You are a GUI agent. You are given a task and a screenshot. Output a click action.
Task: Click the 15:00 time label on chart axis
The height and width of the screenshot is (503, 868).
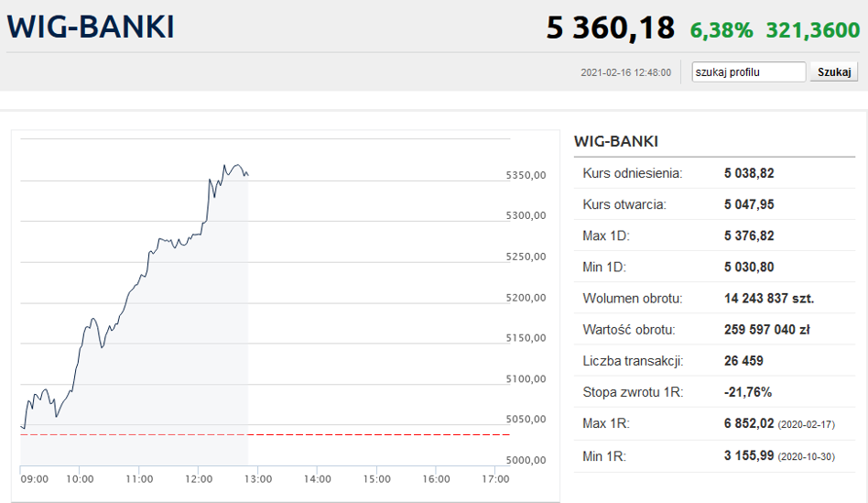click(x=377, y=479)
